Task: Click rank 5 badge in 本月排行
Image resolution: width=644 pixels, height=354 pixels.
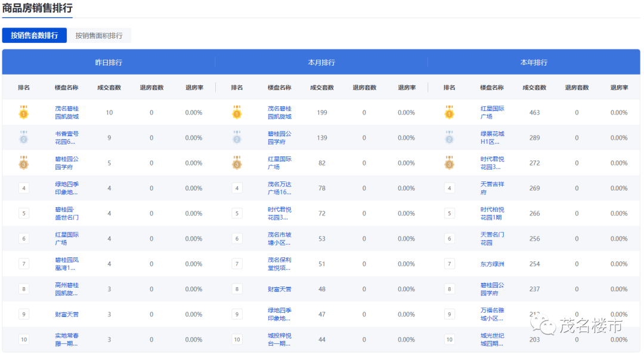Action: click(x=237, y=213)
